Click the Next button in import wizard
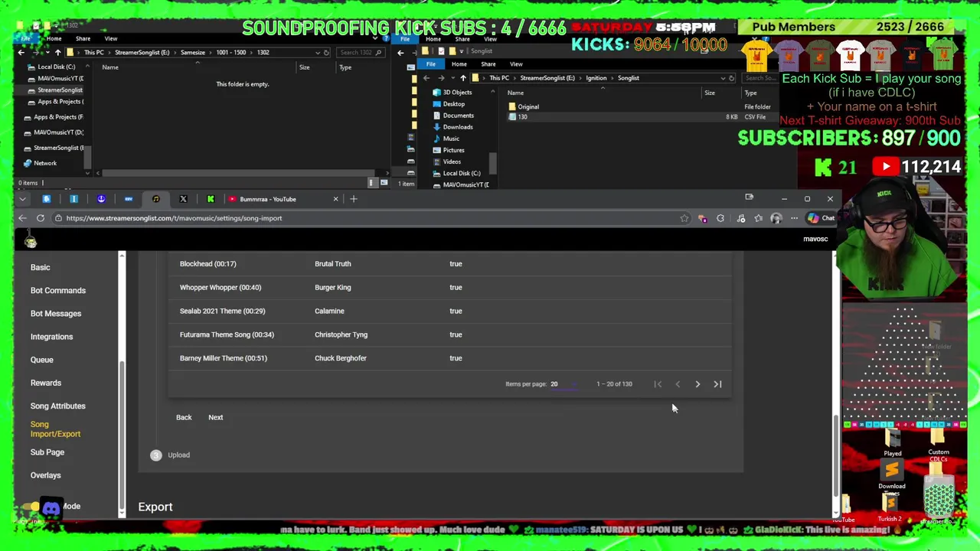Viewport: 980px width, 551px height. tap(216, 417)
